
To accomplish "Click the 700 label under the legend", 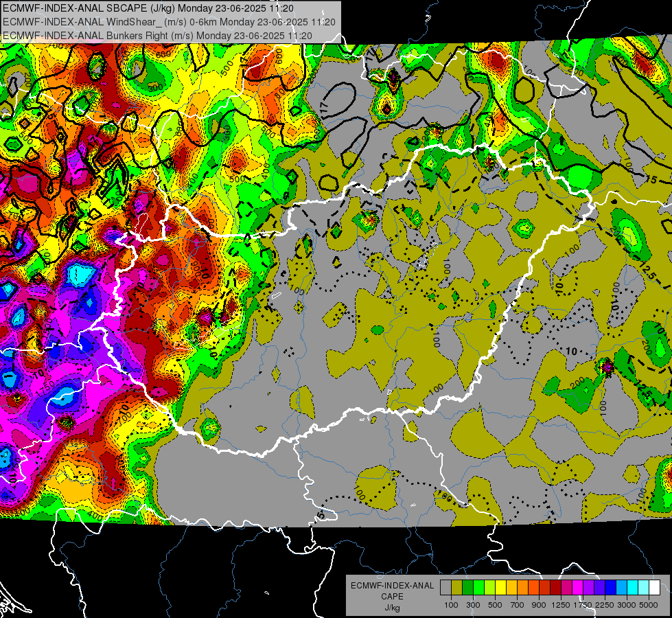I will pyautogui.click(x=518, y=605).
